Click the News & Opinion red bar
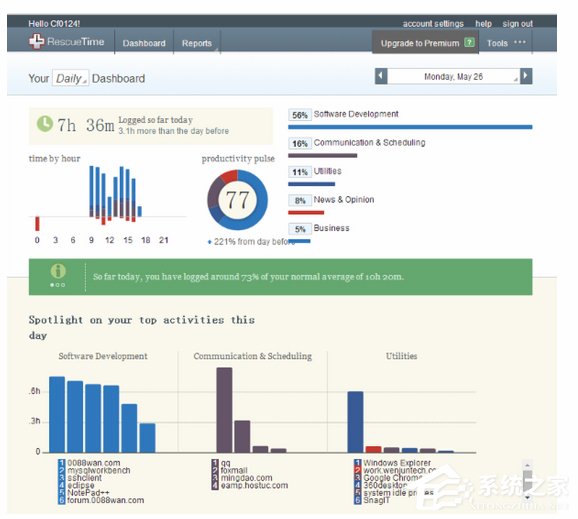Image resolution: width=578 pixels, height=519 pixels. [x=306, y=212]
